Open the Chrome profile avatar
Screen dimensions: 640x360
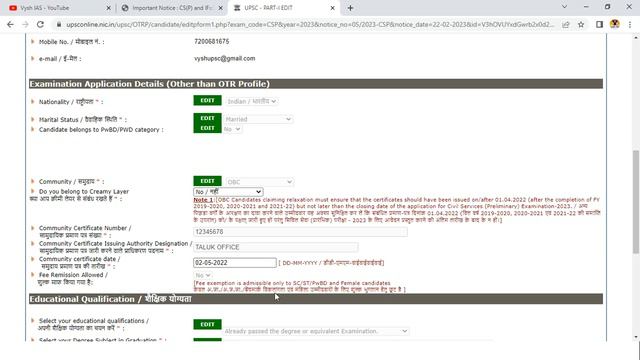pos(614,24)
